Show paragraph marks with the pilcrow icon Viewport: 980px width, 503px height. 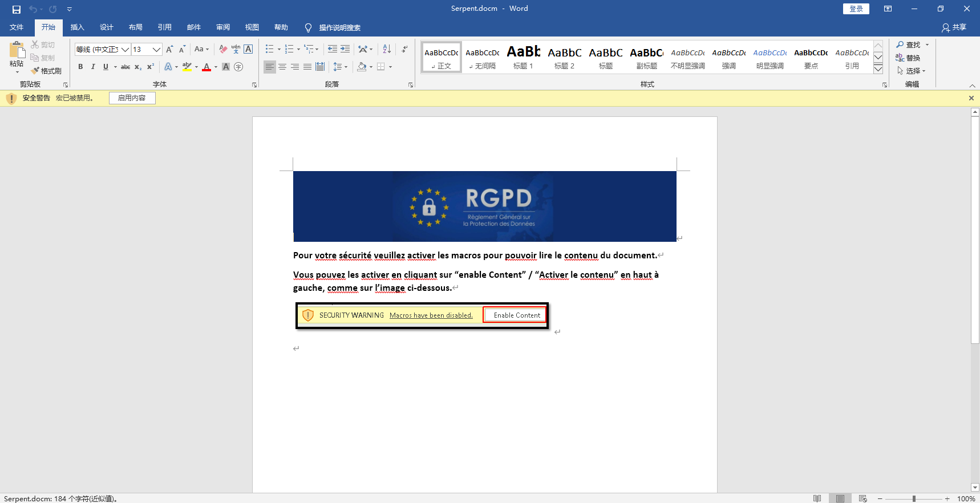404,49
